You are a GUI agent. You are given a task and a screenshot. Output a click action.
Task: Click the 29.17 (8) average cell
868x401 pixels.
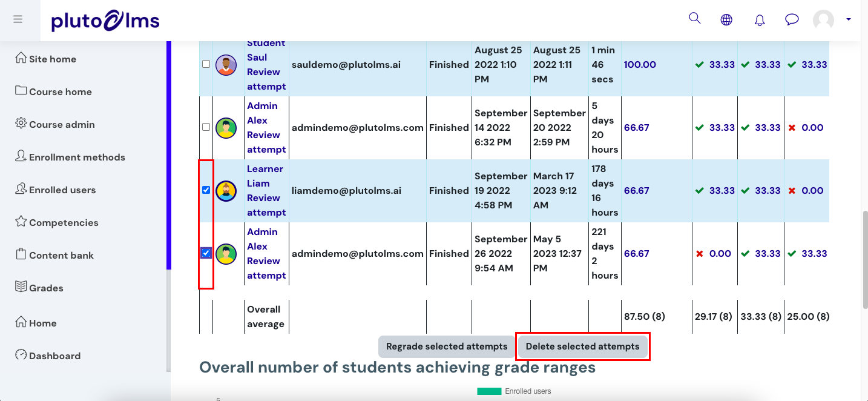pyautogui.click(x=715, y=317)
